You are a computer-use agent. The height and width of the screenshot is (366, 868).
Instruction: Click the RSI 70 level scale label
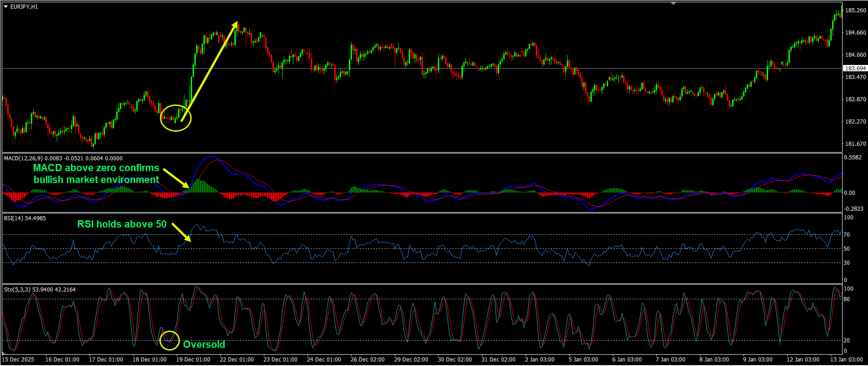847,235
